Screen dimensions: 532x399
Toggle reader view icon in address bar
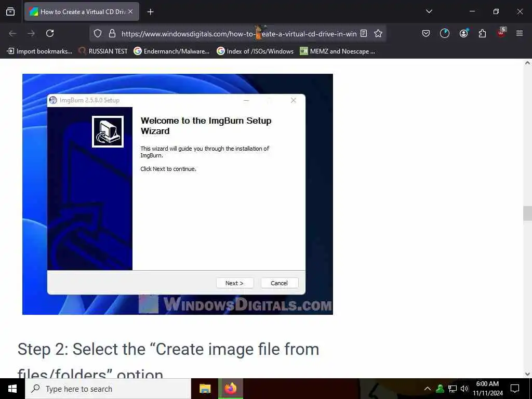tap(364, 33)
